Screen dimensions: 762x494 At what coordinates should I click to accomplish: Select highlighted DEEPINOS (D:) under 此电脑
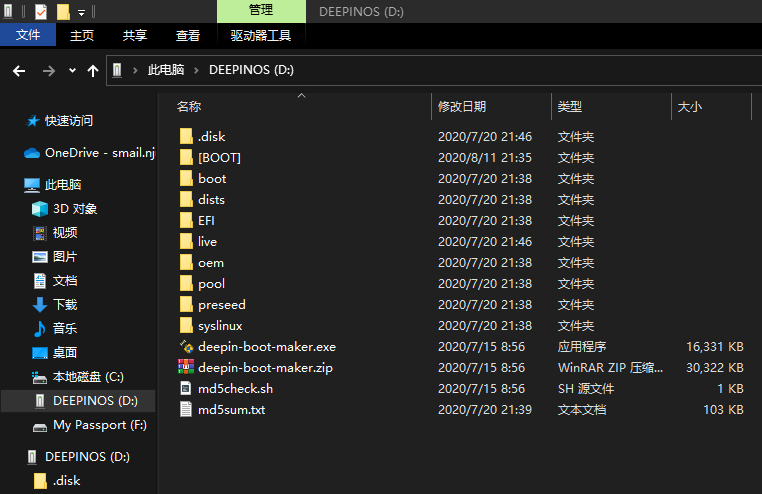(x=78, y=401)
